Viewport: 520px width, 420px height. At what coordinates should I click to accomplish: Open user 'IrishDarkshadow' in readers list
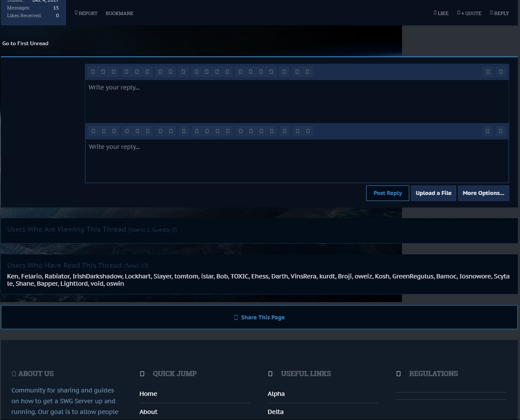[97, 276]
